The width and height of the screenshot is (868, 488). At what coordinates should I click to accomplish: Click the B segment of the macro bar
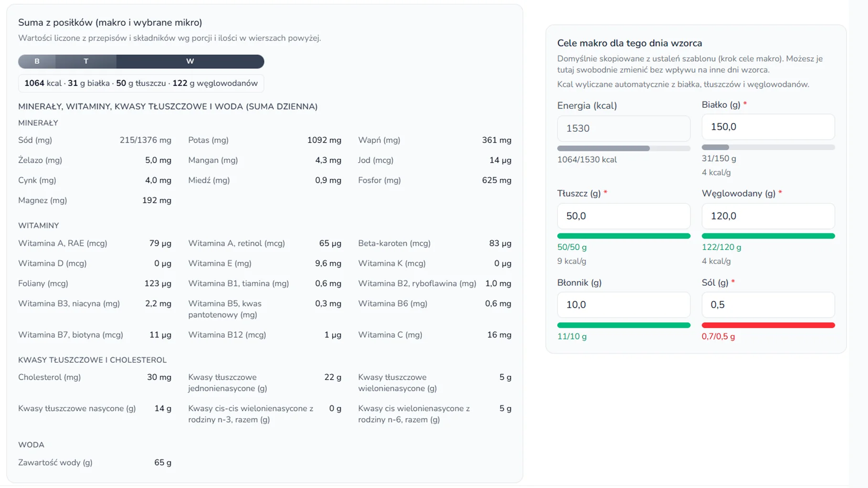point(37,61)
